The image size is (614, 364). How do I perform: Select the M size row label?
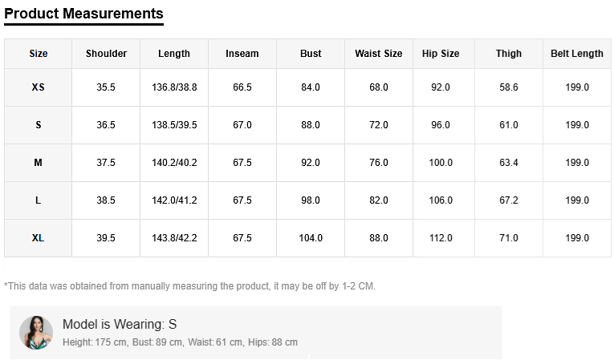pyautogui.click(x=38, y=163)
